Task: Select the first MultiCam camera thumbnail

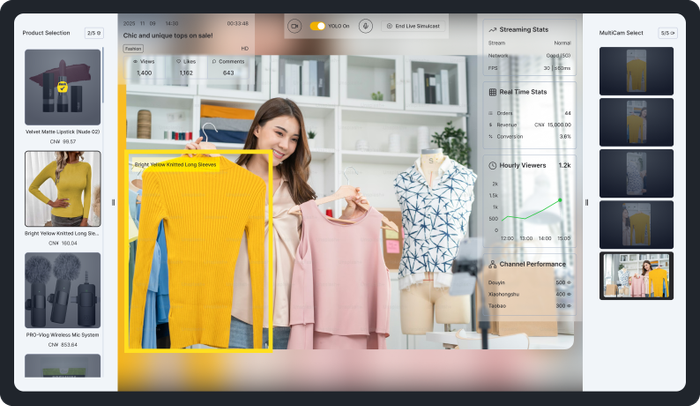Action: pyautogui.click(x=636, y=70)
